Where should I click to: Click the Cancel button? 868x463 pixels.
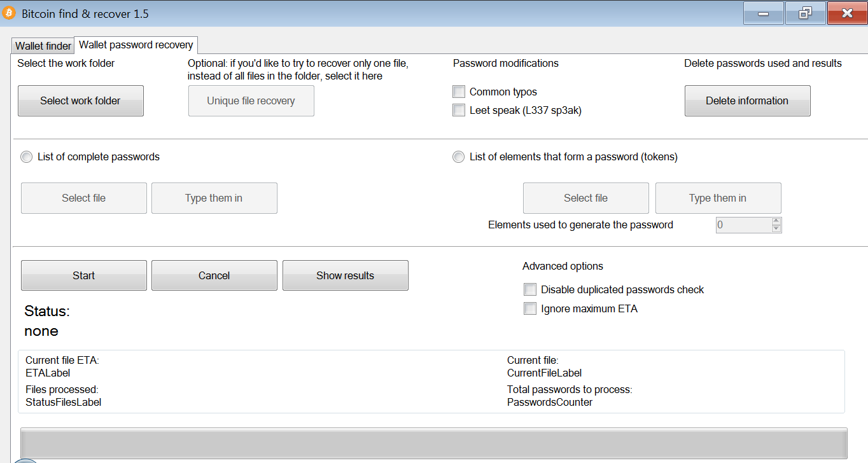214,275
